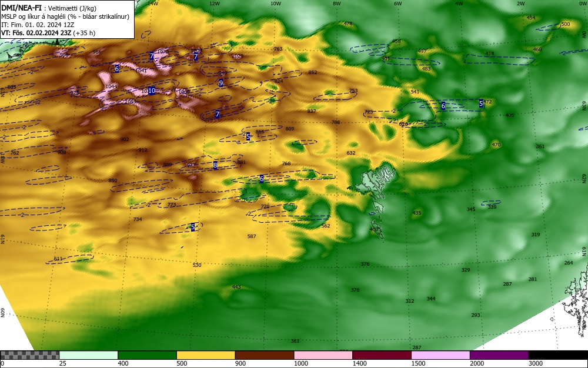Click the 'VT: Fös. 02.02.2024 23Z' valid time
The height and width of the screenshot is (368, 588).
(x=36, y=33)
